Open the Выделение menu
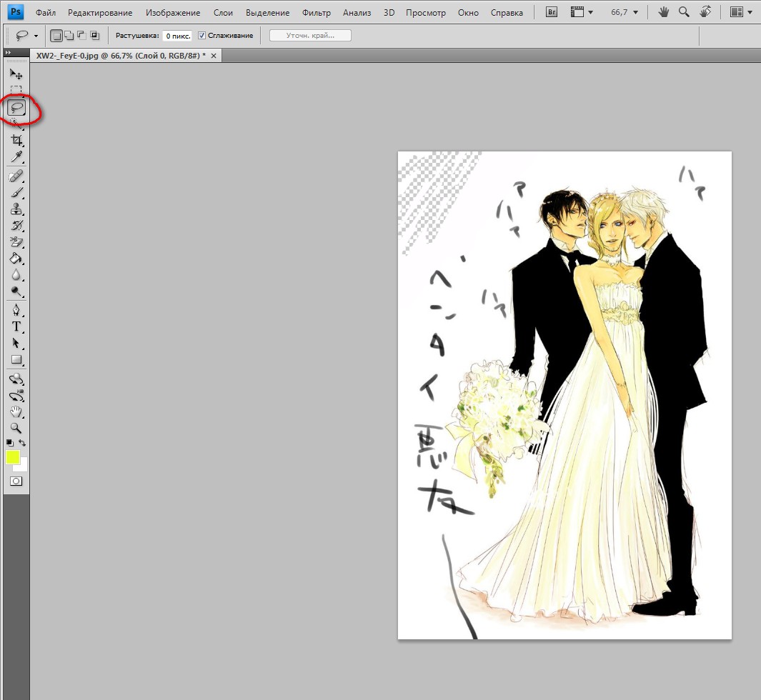The height and width of the screenshot is (700, 761). [267, 13]
